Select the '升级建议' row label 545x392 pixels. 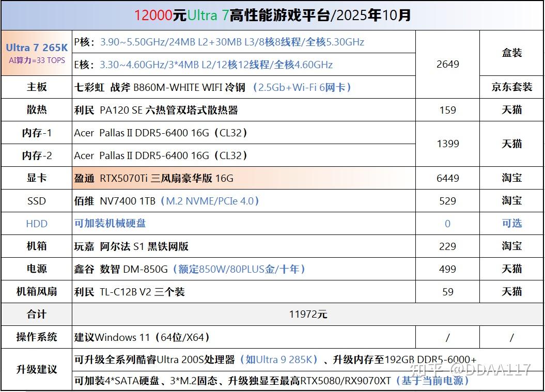(37, 369)
